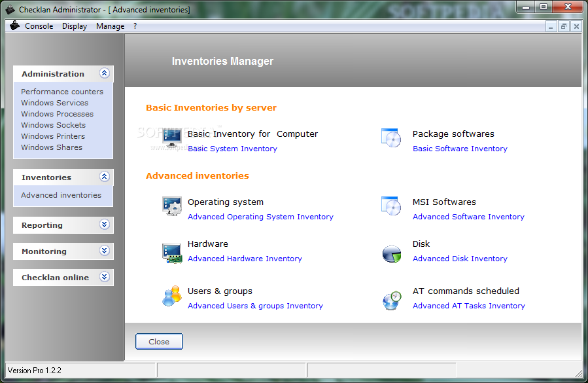
Task: Restore the inner child window
Action: [x=564, y=27]
